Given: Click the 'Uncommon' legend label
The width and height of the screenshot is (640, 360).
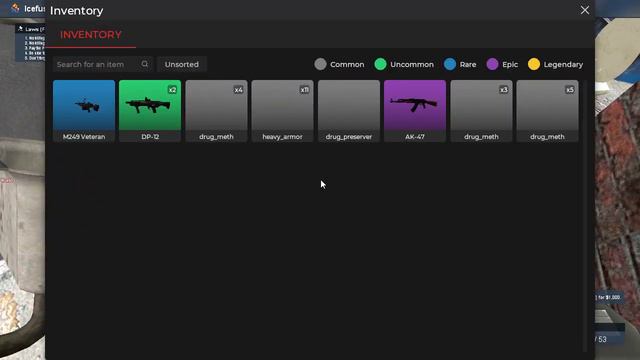Looking at the screenshot, I should click(412, 64).
